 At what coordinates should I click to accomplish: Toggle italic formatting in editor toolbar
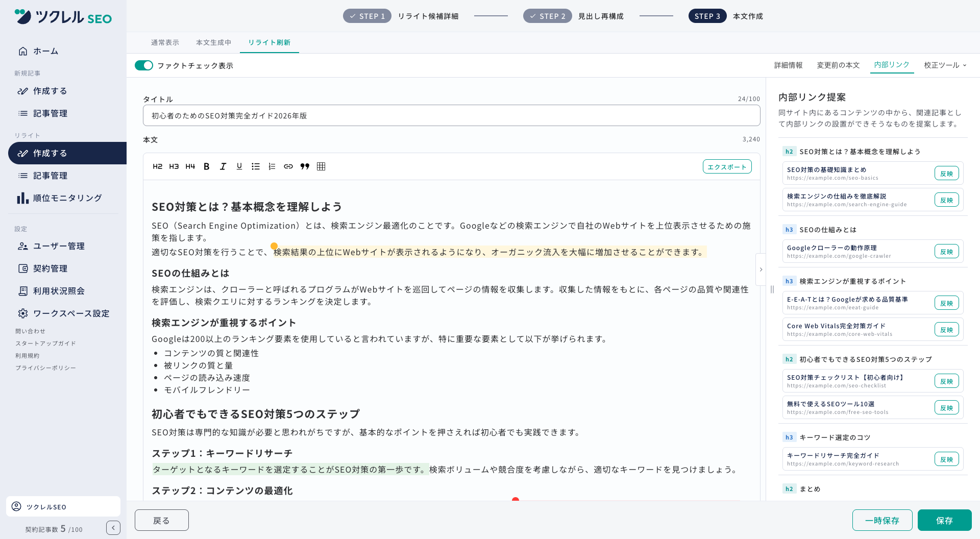223,166
